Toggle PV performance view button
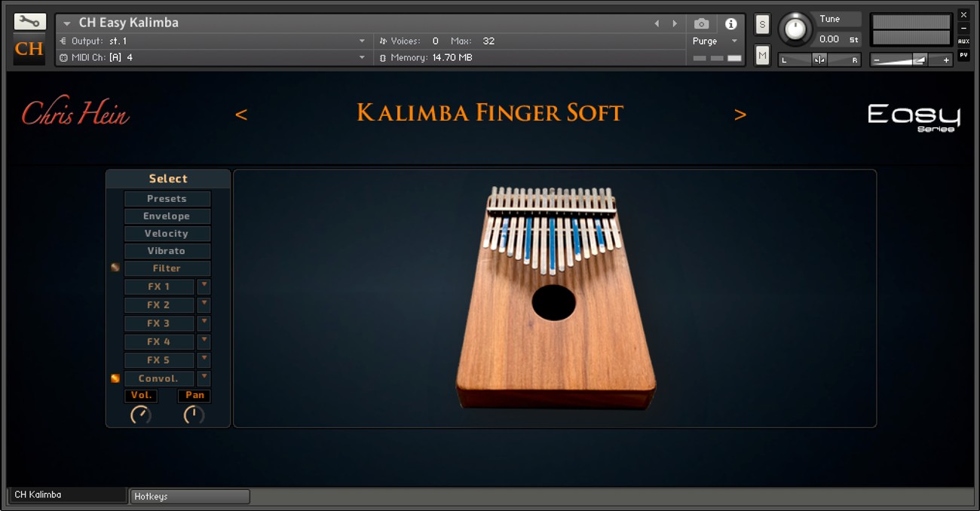This screenshot has height=511, width=980. coord(963,55)
